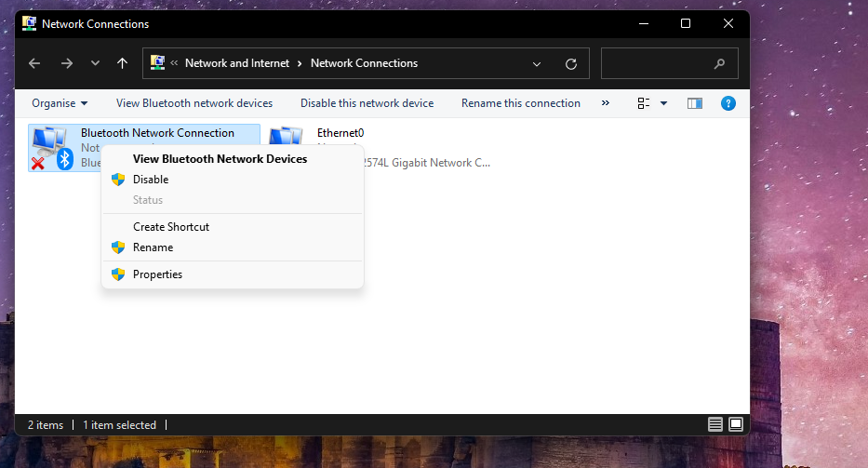Screen dimensions: 868x468
Task: Click Network Connections title bar icon
Action: 30,24
